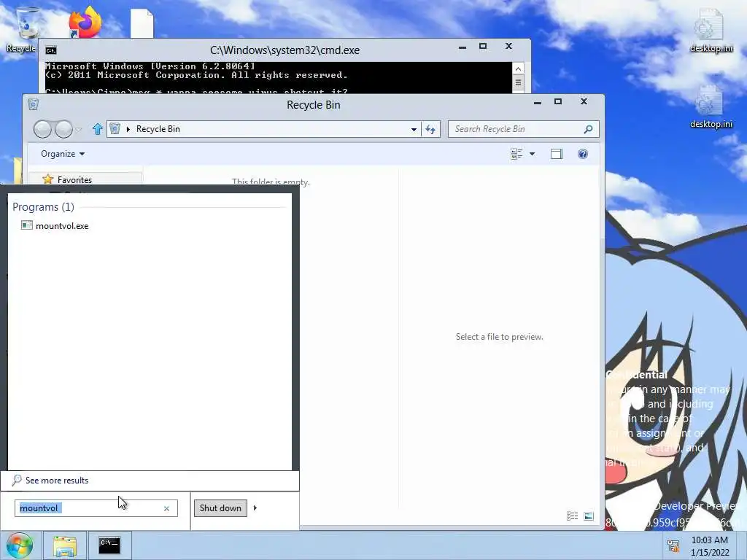Change your view icon in Recycle Bin
747x560 pixels.
[516, 154]
